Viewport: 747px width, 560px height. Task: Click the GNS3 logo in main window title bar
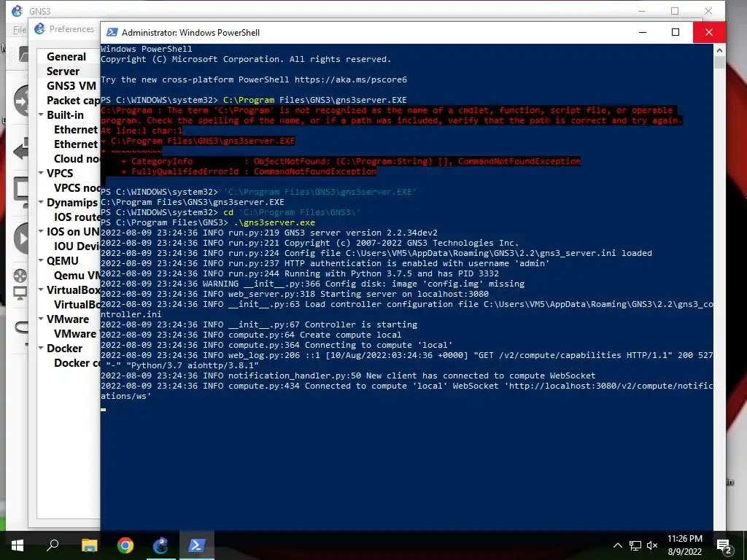tap(18, 10)
